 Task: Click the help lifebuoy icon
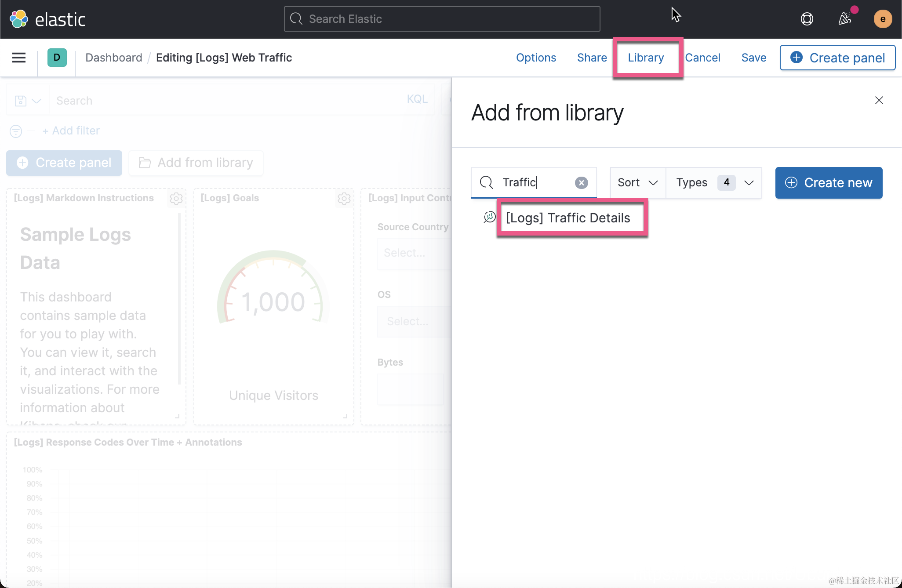pyautogui.click(x=807, y=19)
